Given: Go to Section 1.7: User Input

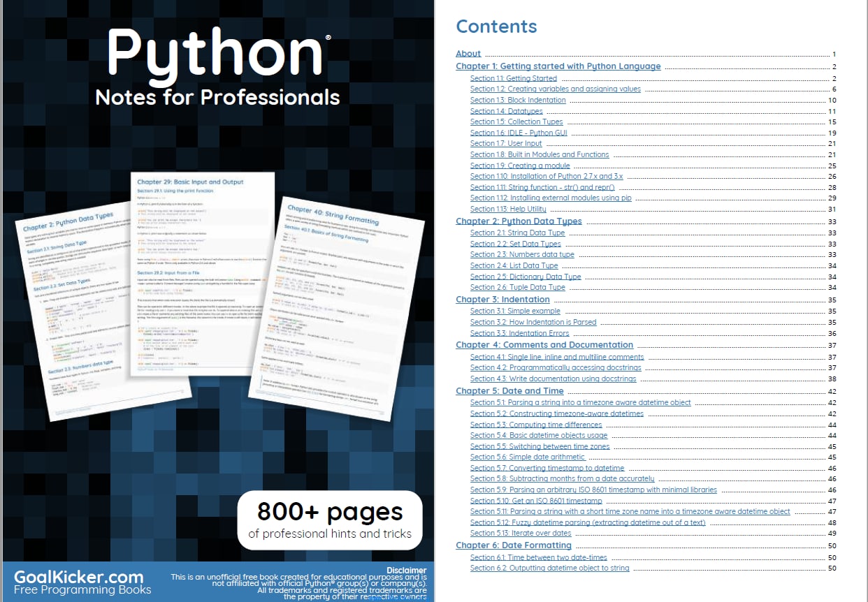Looking at the screenshot, I should click(x=506, y=144).
